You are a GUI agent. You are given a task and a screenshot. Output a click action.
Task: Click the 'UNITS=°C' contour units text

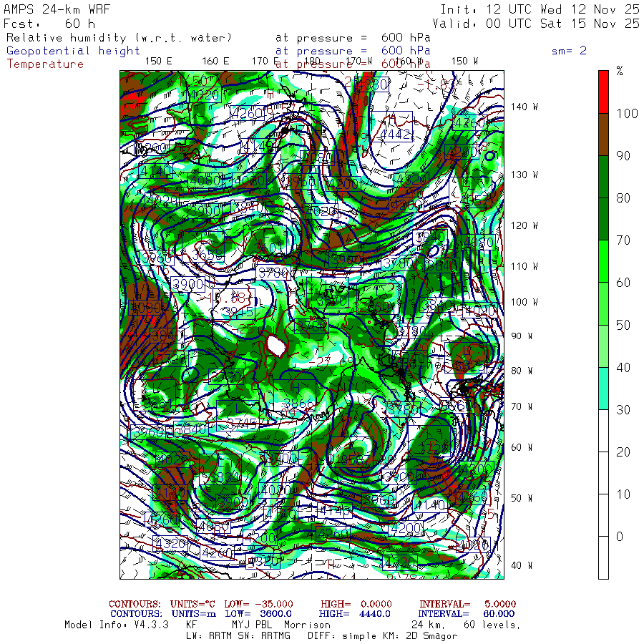point(192,604)
